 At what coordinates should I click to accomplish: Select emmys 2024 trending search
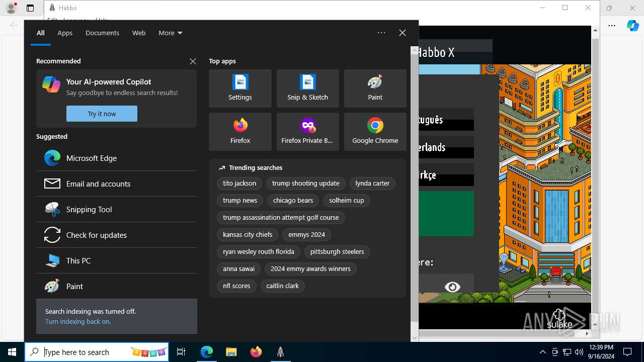click(306, 234)
